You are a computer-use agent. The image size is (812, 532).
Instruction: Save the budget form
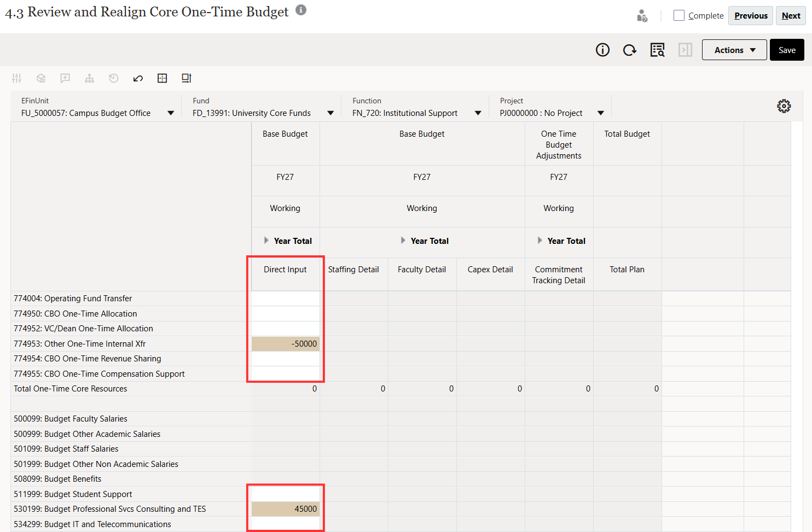[786, 50]
